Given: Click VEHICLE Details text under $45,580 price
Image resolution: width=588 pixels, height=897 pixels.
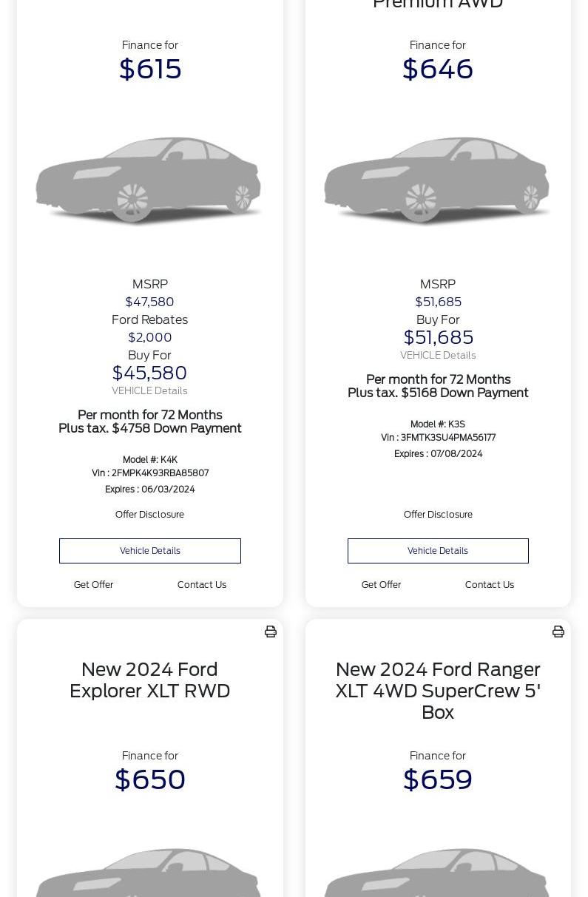Looking at the screenshot, I should click(x=149, y=391).
